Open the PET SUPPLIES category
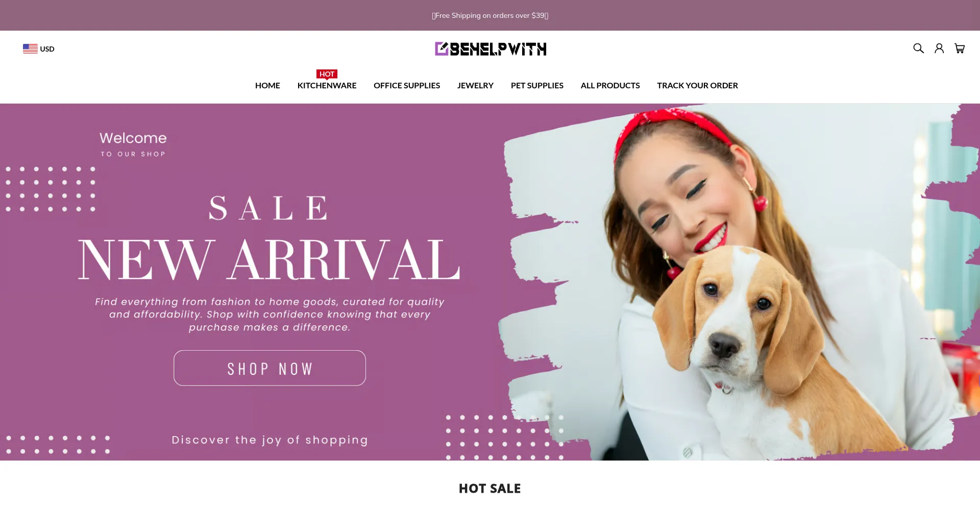 click(x=537, y=85)
